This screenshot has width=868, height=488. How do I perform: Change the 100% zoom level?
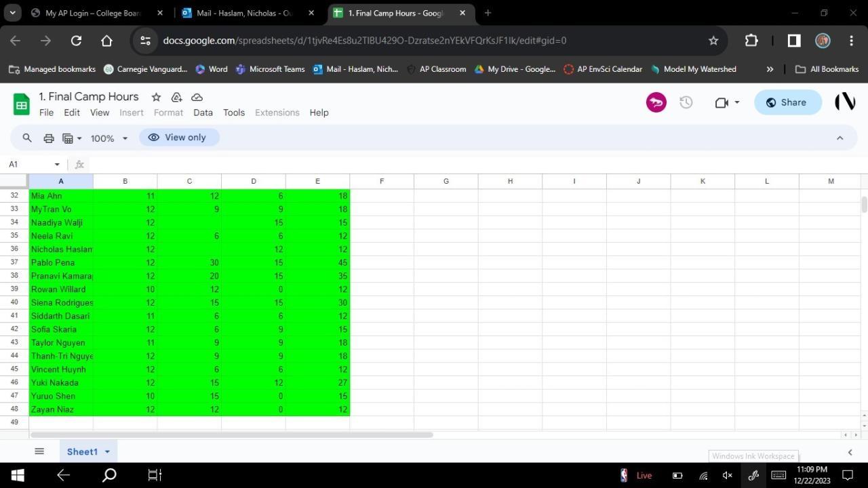tap(108, 138)
